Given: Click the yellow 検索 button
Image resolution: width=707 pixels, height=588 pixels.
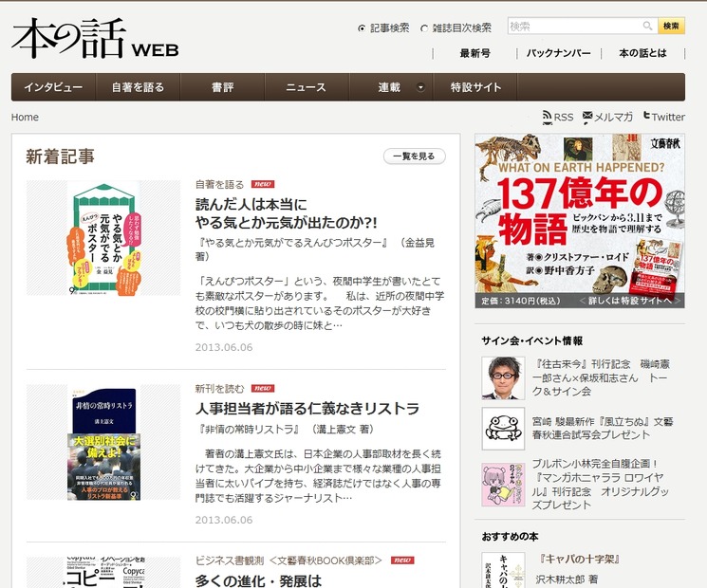Looking at the screenshot, I should click(671, 27).
